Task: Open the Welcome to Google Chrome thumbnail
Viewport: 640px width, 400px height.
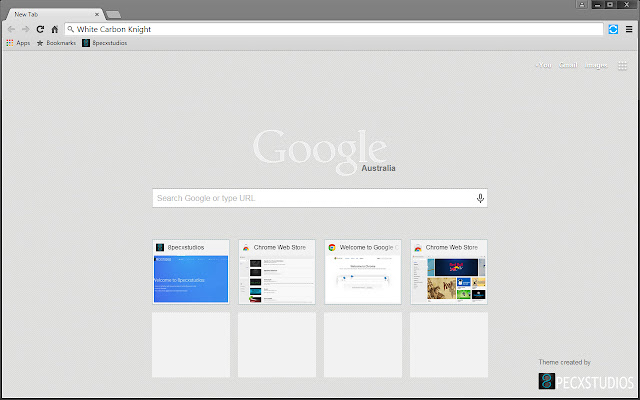Action: 363,272
